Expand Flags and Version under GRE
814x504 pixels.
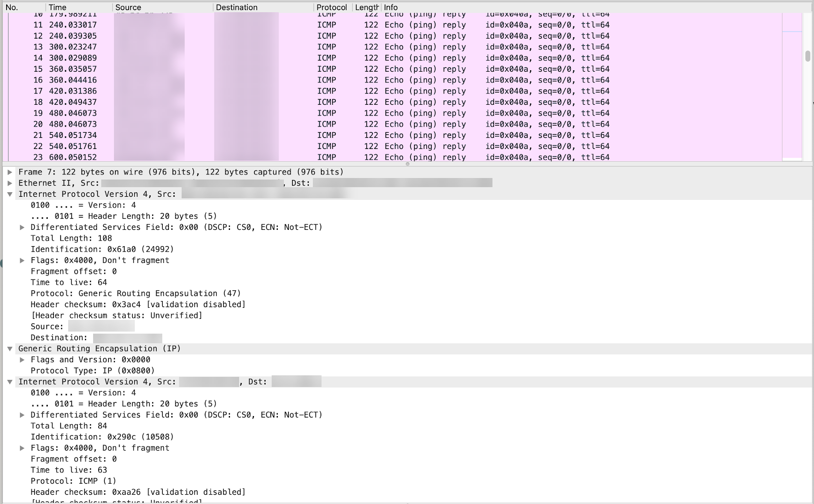(x=22, y=360)
